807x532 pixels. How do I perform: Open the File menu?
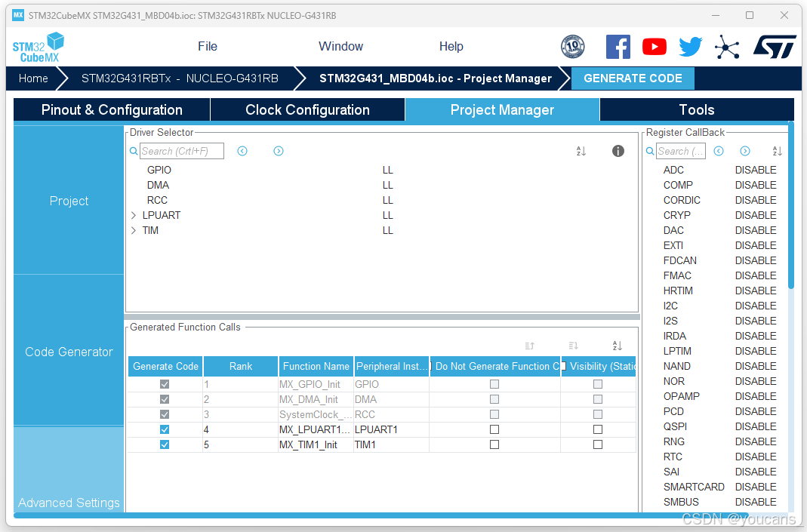[208, 46]
